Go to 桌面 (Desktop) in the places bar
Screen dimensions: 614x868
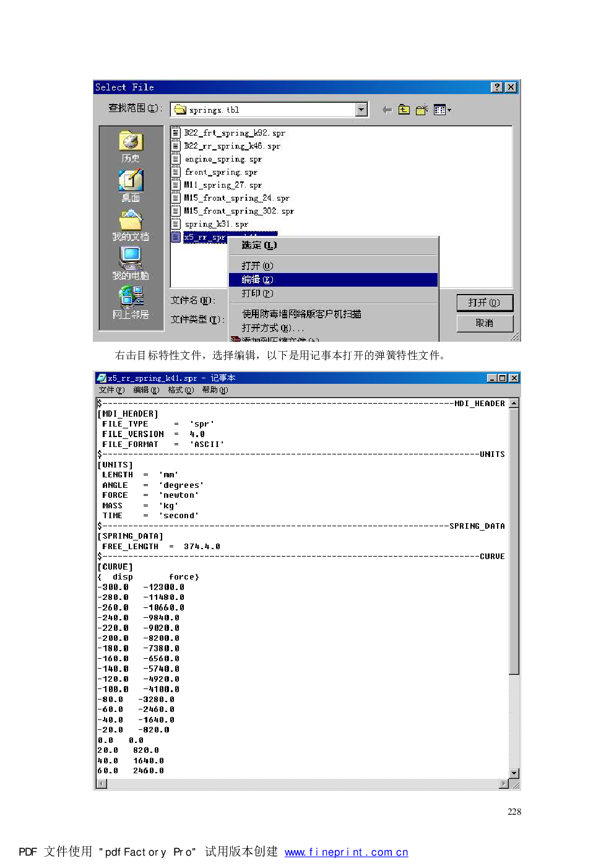click(131, 186)
